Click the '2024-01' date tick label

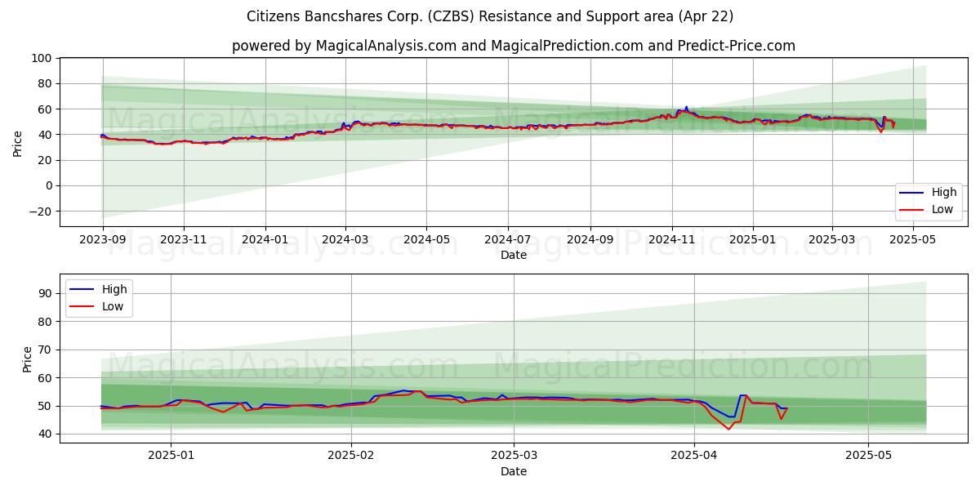pyautogui.click(x=265, y=240)
